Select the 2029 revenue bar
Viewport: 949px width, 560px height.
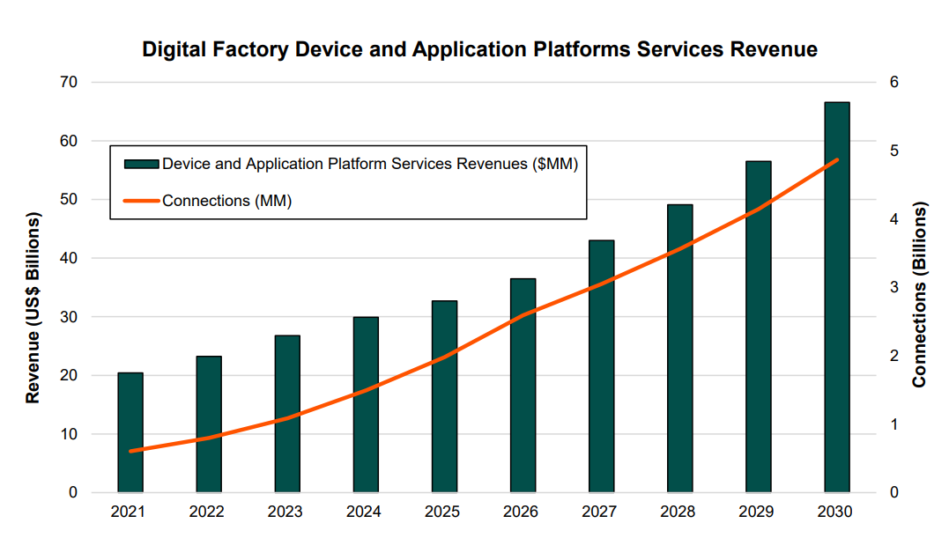pos(758,326)
